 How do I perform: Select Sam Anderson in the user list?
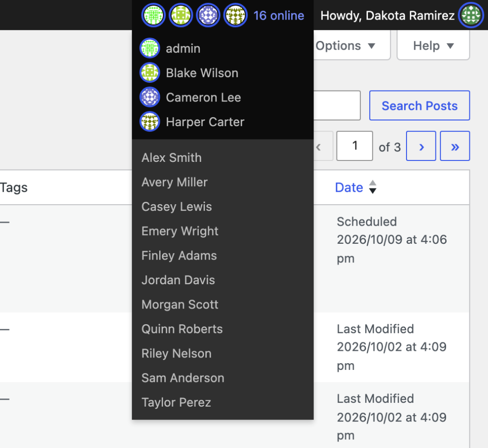tap(183, 378)
